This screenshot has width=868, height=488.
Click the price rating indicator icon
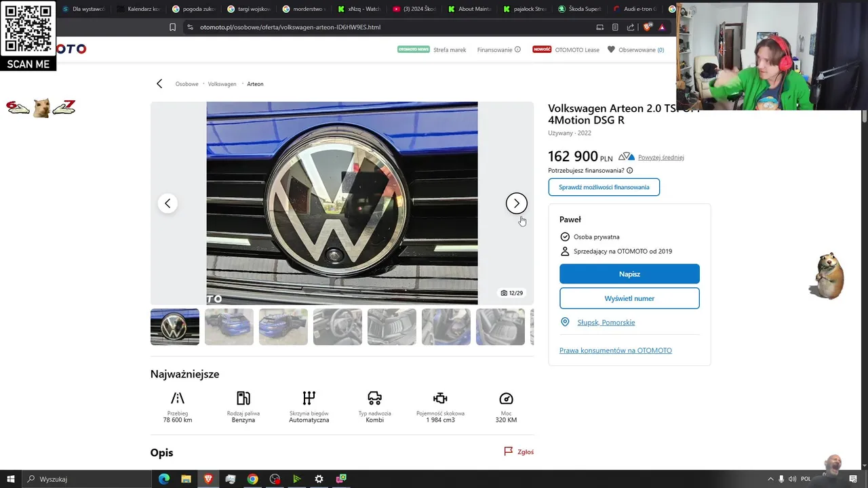click(x=627, y=157)
